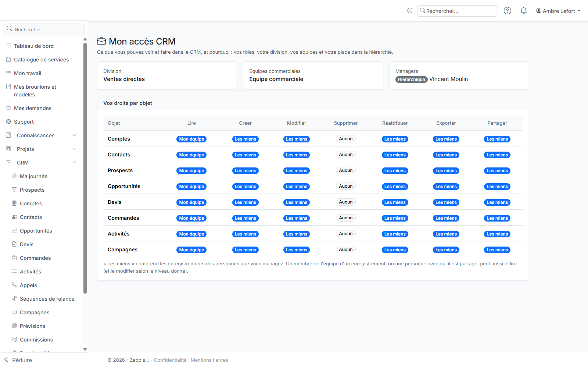
Task: Click Réduire to collapse sidebar
Action: pyautogui.click(x=18, y=360)
